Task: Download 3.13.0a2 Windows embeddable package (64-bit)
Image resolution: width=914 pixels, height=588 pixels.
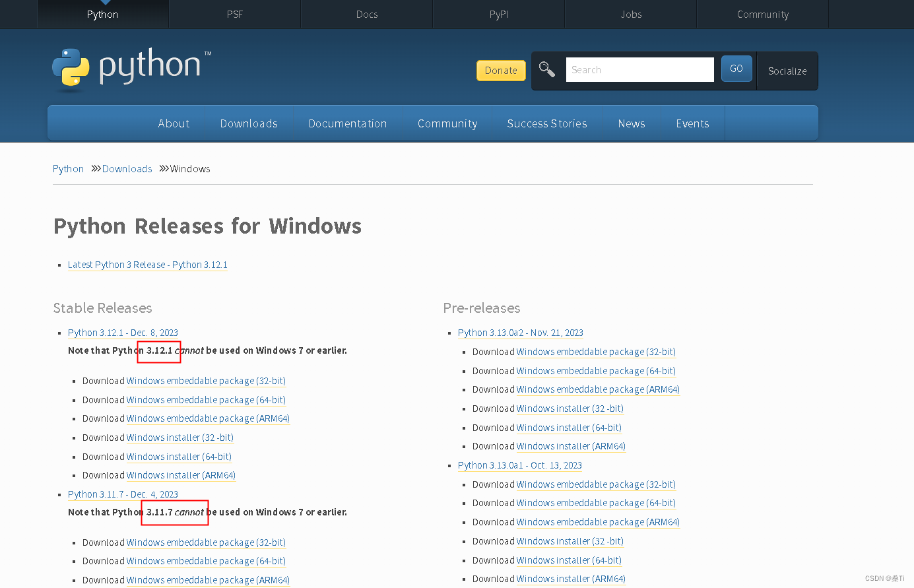Action: tap(596, 371)
